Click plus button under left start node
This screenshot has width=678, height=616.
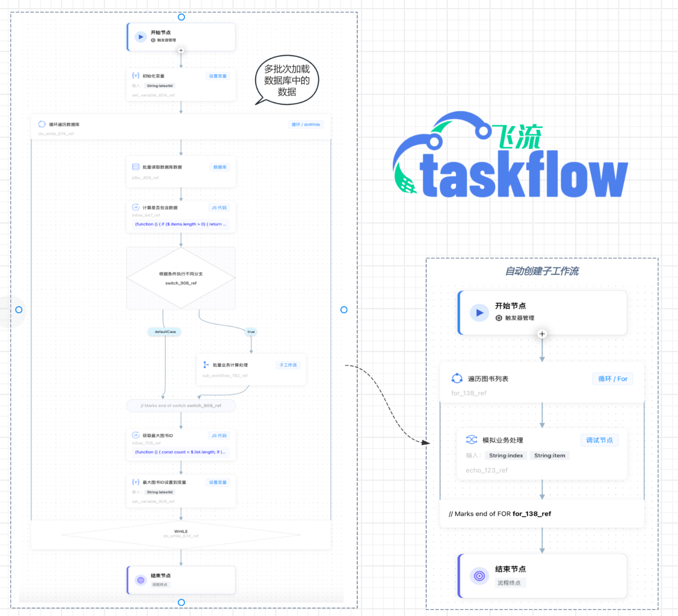181,50
